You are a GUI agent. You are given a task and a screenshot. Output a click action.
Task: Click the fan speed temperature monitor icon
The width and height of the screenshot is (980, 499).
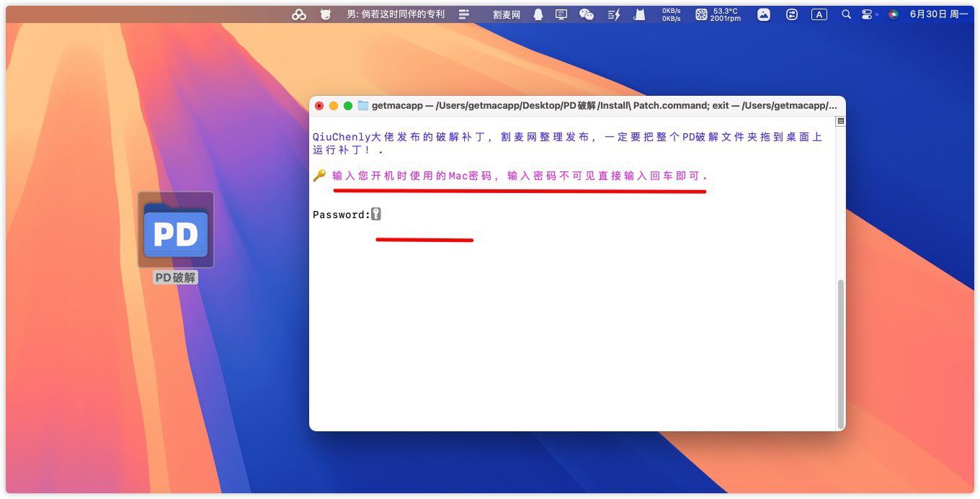716,14
